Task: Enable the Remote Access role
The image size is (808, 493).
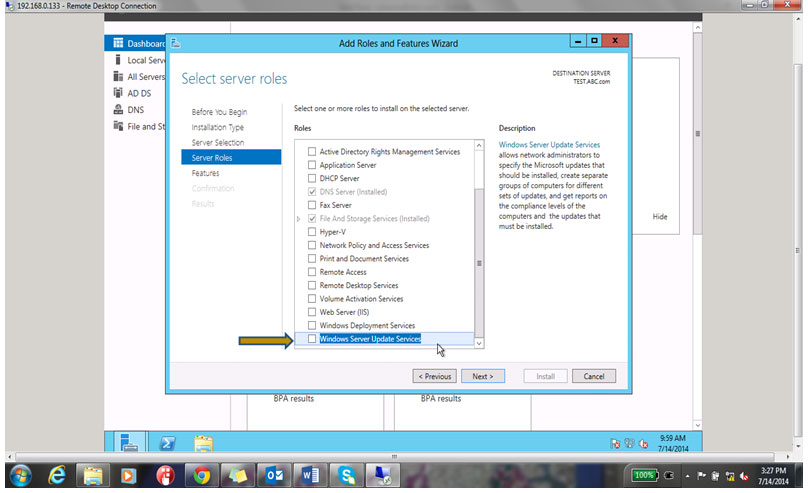Action: coord(312,272)
